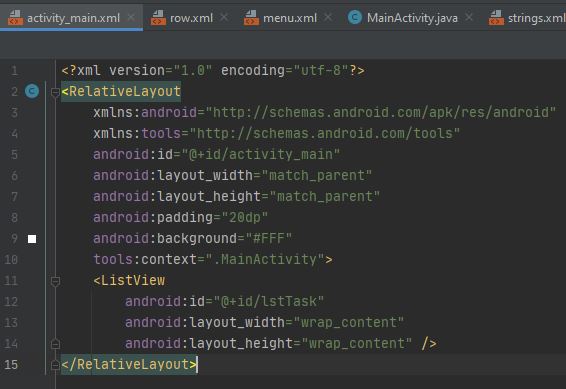Close the activity_main.xml tab
Screen dimensions: 566x389
coord(131,17)
